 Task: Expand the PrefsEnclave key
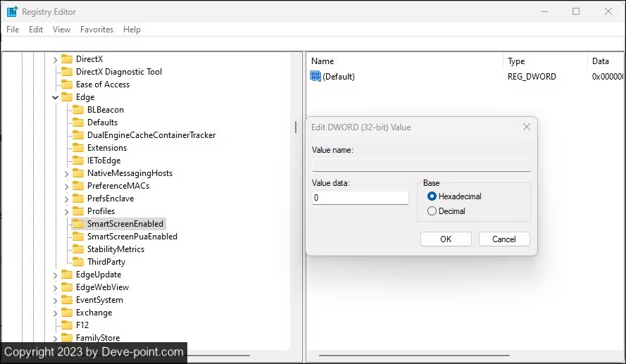tap(67, 199)
